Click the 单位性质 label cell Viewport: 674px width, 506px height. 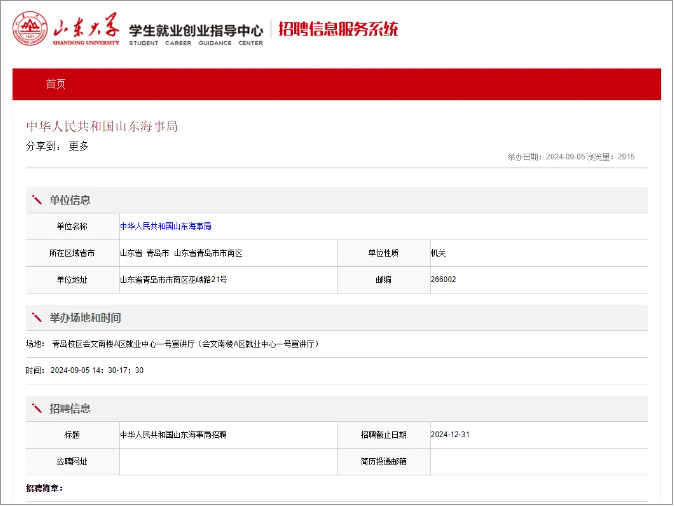[383, 253]
